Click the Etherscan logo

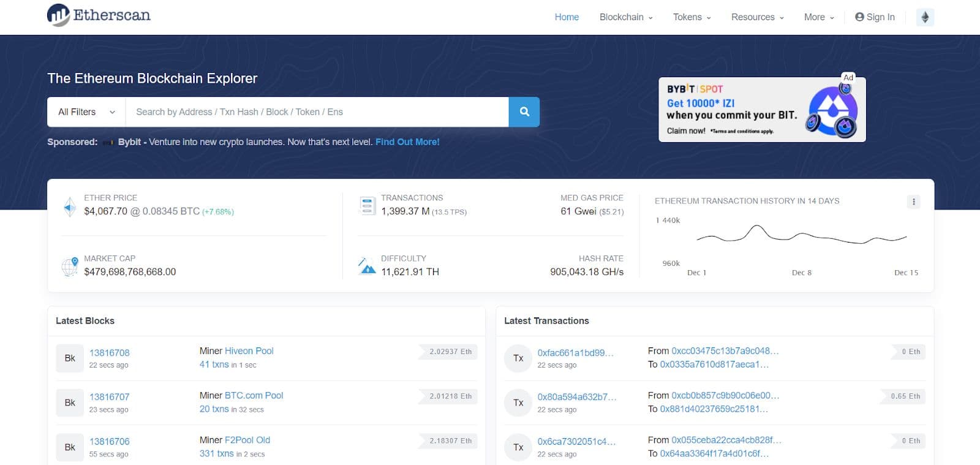click(99, 15)
